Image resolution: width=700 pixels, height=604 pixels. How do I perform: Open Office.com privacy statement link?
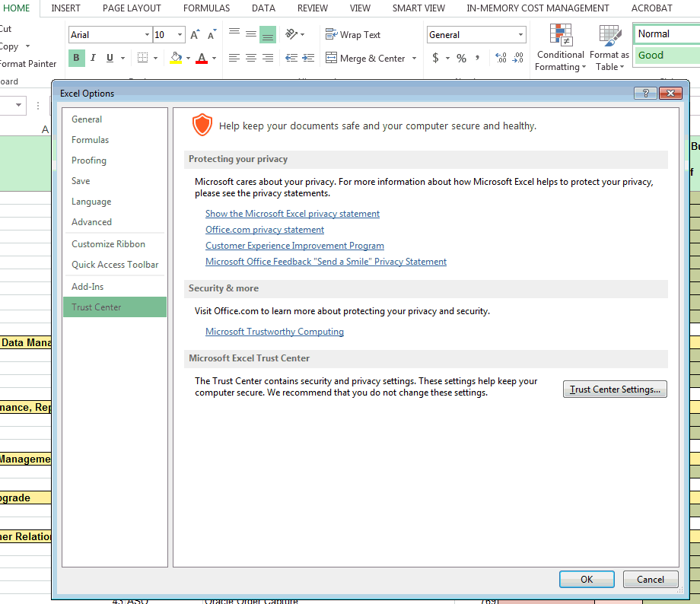[x=265, y=230]
